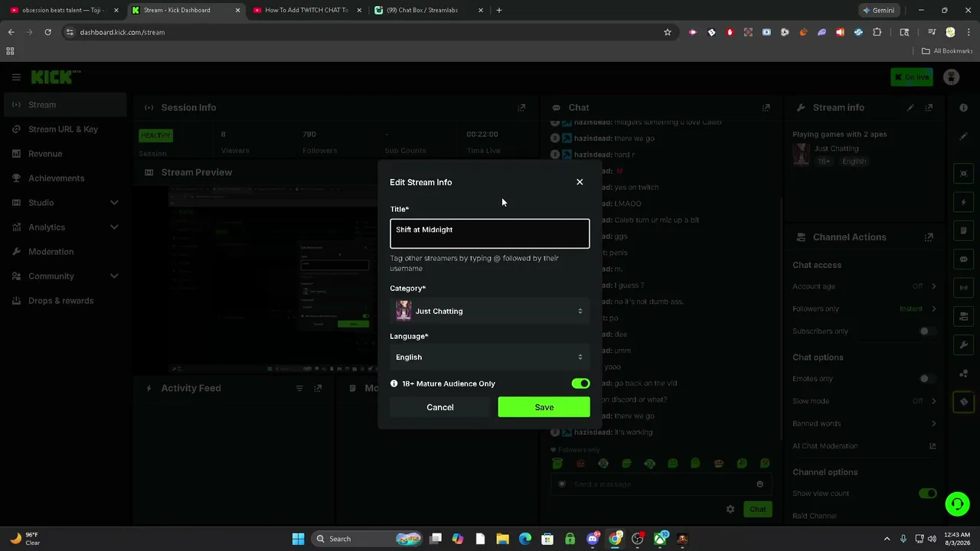Open All Bookmarks folder
The image size is (980, 551).
[947, 51]
